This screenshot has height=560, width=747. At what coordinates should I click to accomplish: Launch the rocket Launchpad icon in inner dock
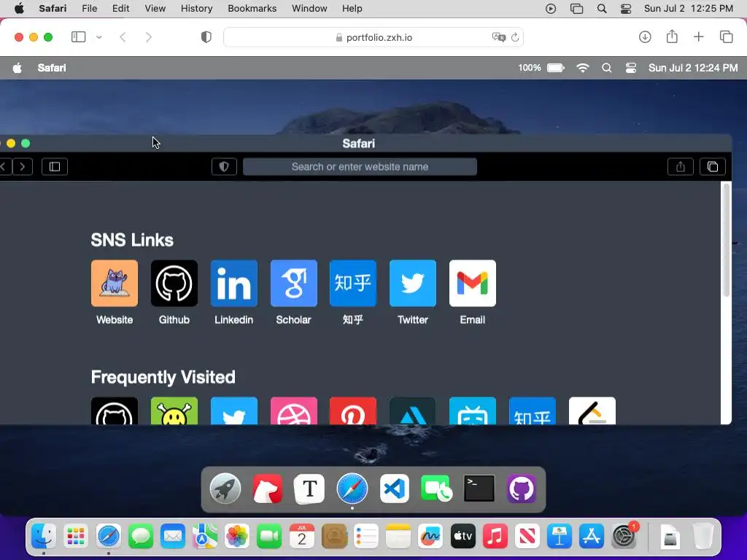pyautogui.click(x=225, y=489)
